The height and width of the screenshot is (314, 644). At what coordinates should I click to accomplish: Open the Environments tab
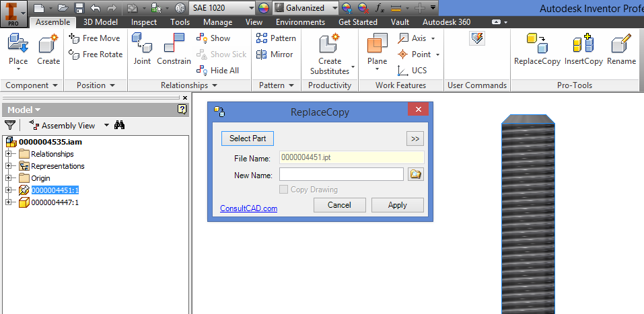pyautogui.click(x=300, y=22)
